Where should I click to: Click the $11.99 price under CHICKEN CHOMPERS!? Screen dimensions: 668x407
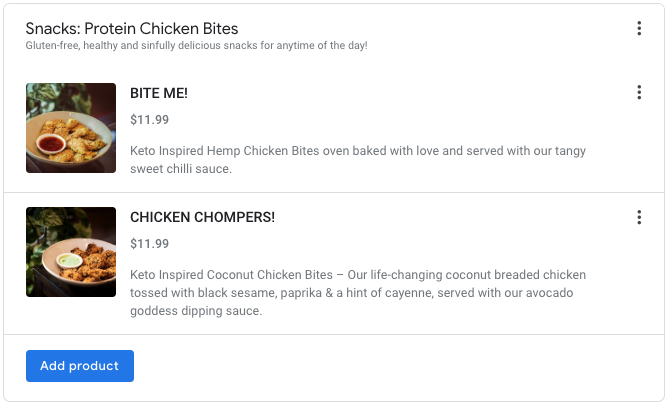(149, 244)
